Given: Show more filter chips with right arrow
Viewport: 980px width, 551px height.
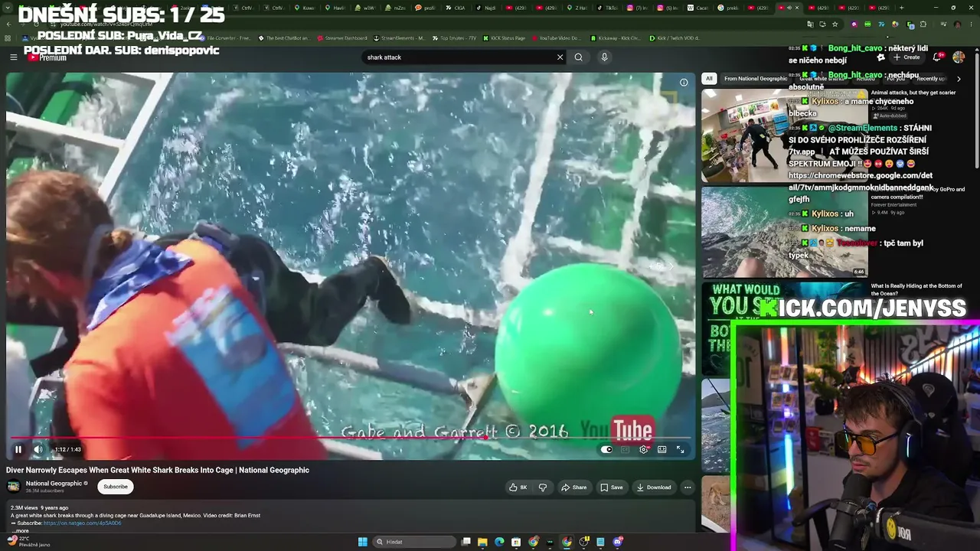Looking at the screenshot, I should (x=959, y=78).
